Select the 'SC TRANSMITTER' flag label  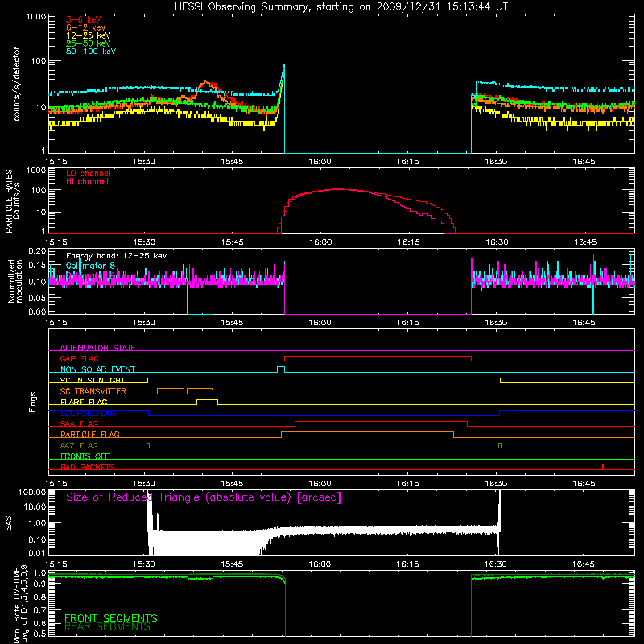[x=93, y=391]
